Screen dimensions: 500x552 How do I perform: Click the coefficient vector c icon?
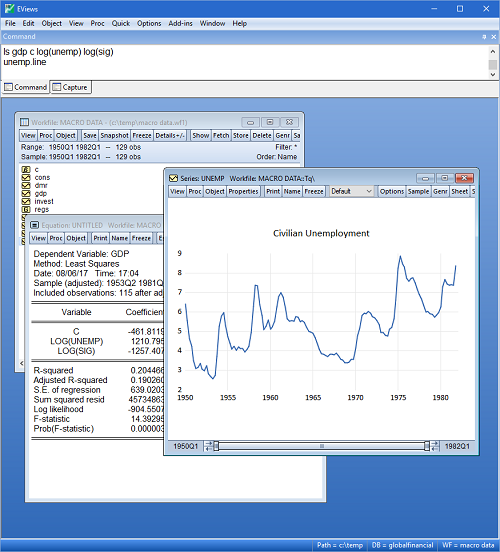point(26,169)
